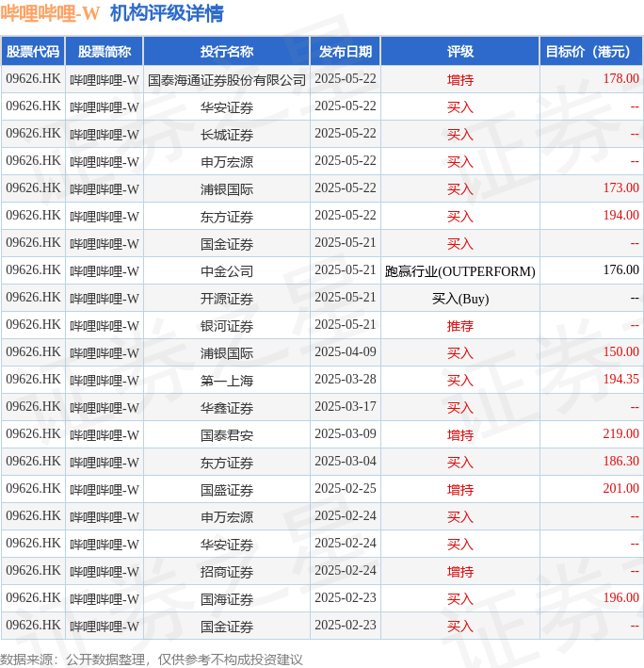Select 国泰海通证券股份有限公司 cell
The width and height of the screenshot is (644, 668).
click(227, 80)
